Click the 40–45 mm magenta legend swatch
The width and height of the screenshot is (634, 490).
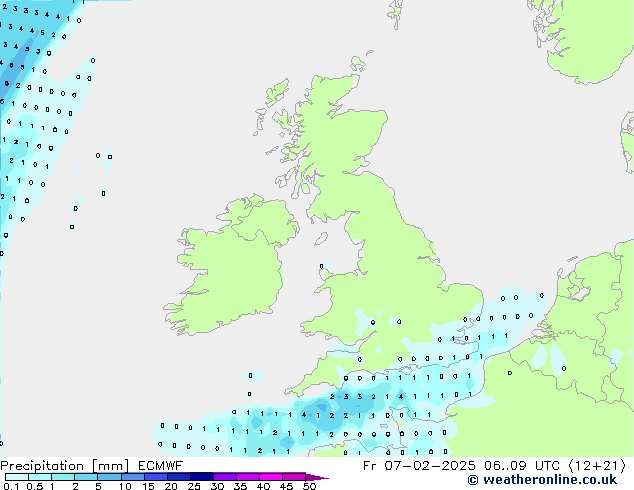(271, 477)
